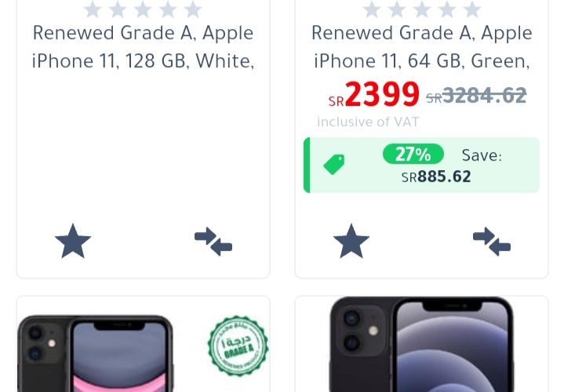
Task: Click compare arrows on White iPhone 11 card
Action: (213, 241)
